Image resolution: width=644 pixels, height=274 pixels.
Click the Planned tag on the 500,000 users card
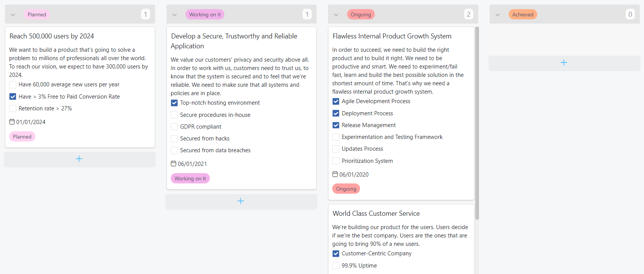pyautogui.click(x=22, y=137)
